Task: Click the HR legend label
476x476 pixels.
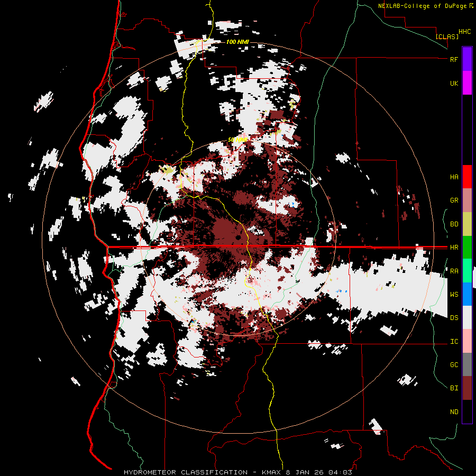Action: click(x=454, y=248)
